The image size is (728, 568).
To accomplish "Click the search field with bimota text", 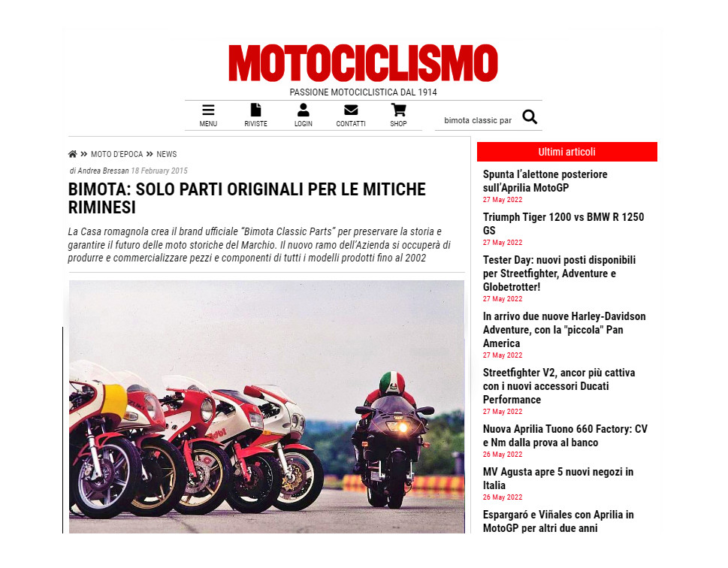I will 477,120.
